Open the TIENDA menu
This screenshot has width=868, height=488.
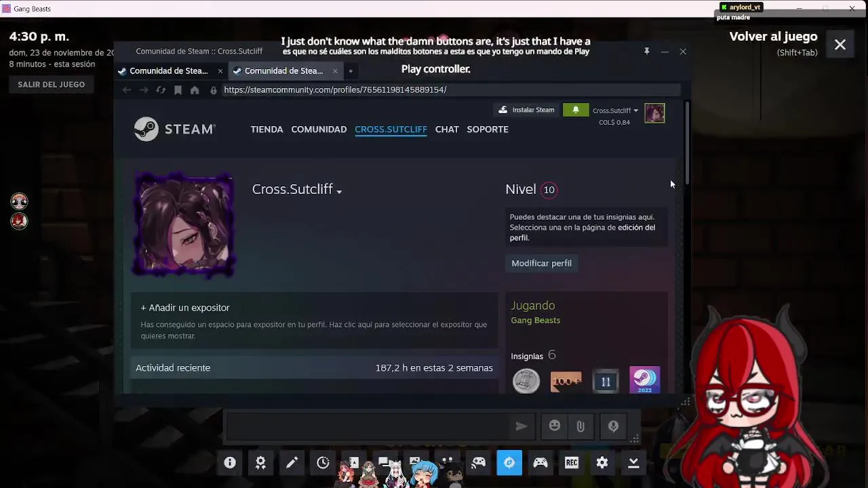pyautogui.click(x=267, y=129)
